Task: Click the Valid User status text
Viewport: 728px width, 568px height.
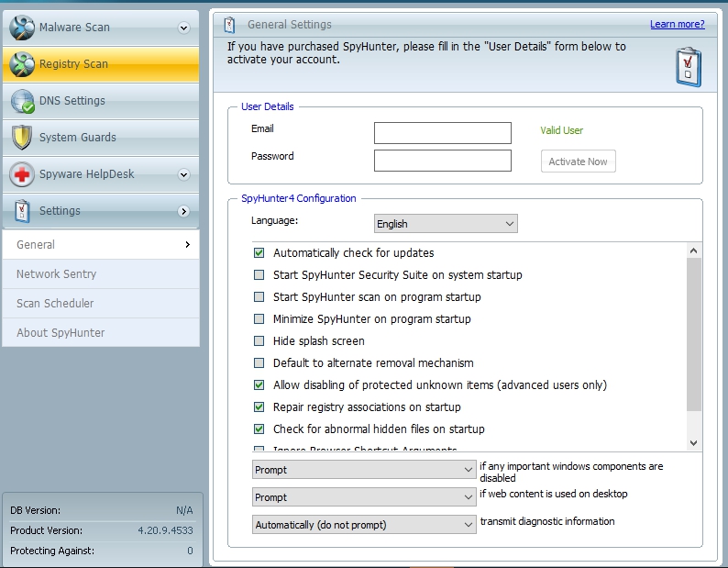Action: tap(561, 130)
